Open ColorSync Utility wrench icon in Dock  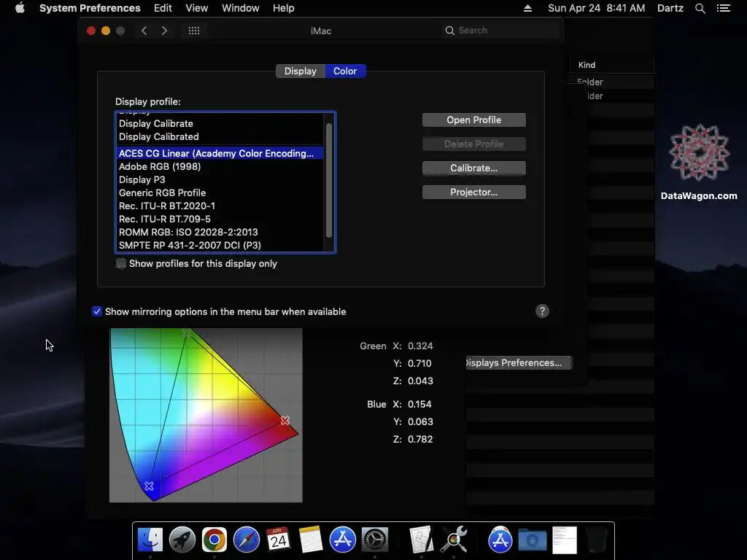coord(454,540)
